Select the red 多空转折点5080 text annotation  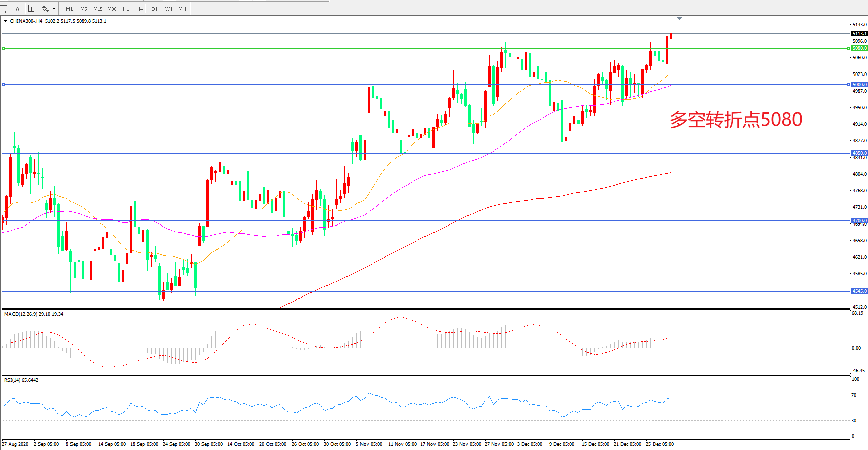tap(736, 120)
